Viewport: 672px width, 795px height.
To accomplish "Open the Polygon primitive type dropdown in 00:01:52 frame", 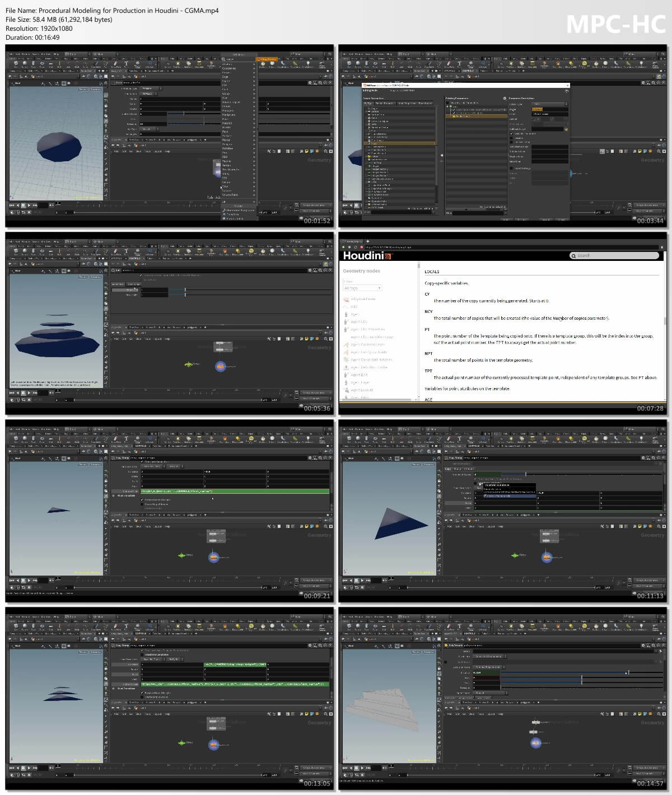I will tap(151, 88).
